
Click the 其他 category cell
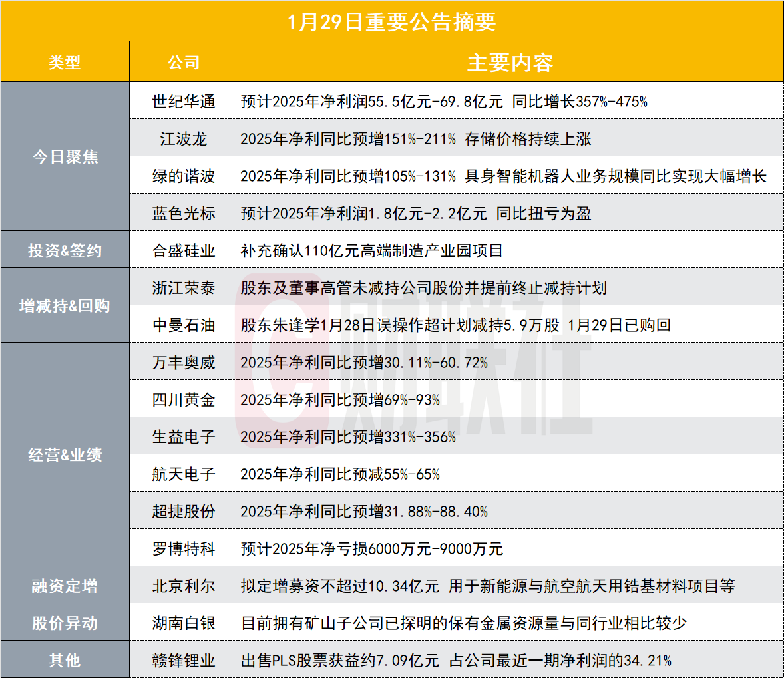[65, 660]
